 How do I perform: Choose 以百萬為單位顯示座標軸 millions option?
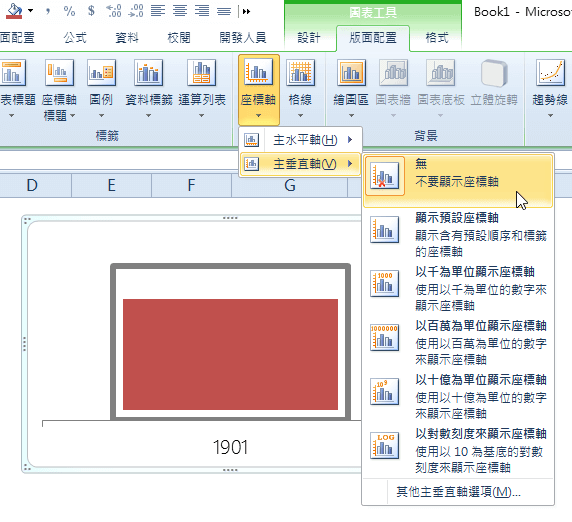(459, 342)
